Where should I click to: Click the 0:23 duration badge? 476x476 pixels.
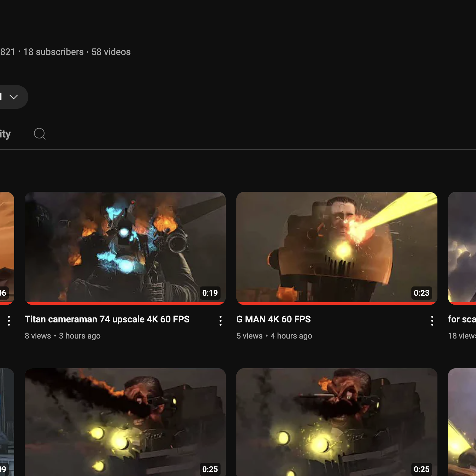[421, 293]
